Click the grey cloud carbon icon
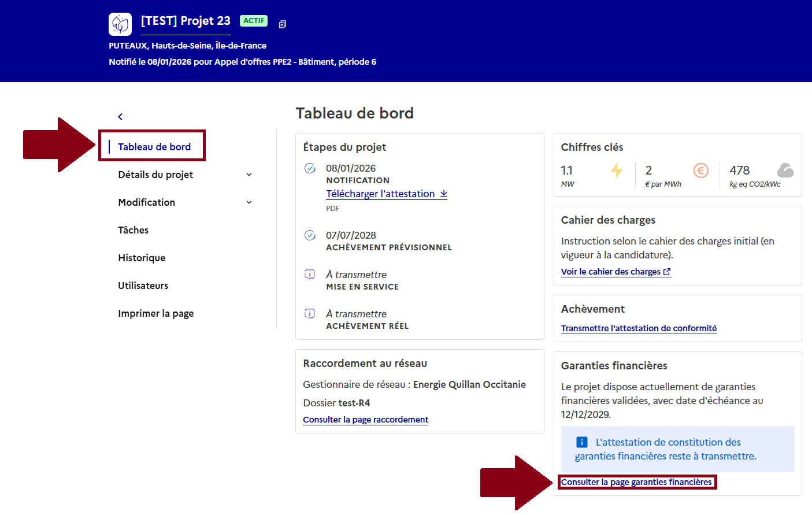The image size is (812, 515). coord(785,170)
